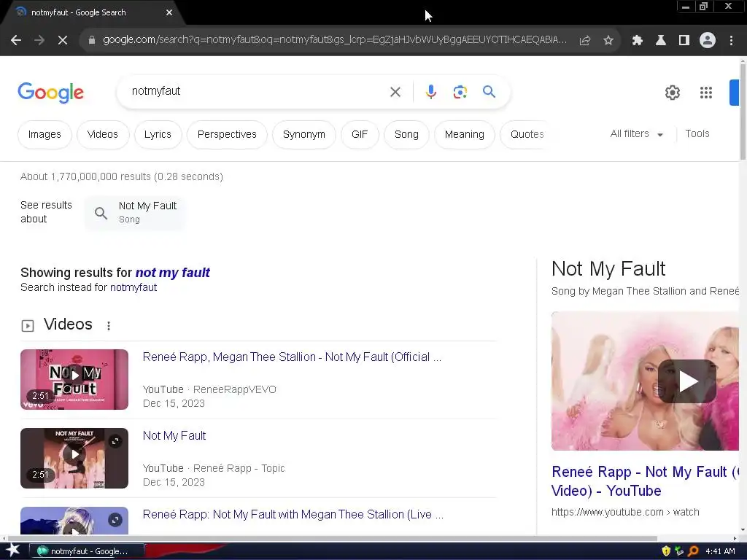Stop loading the page
The width and height of the screenshot is (747, 560).
pos(63,40)
